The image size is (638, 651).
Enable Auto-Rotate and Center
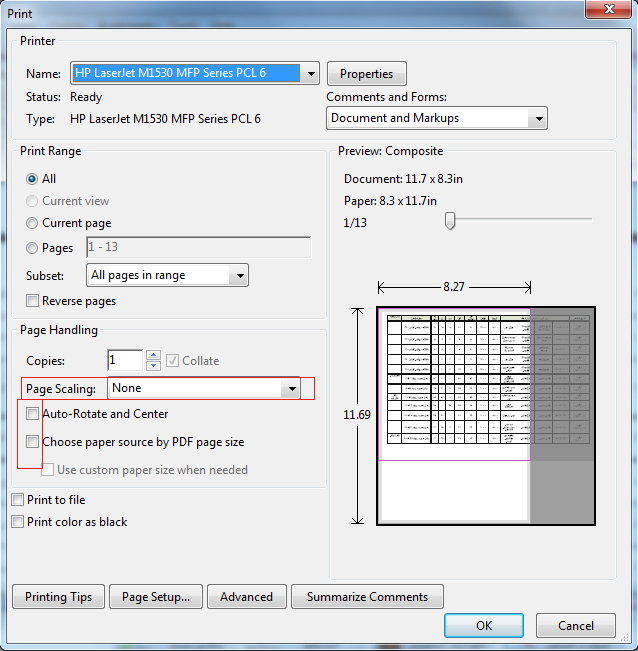(34, 414)
